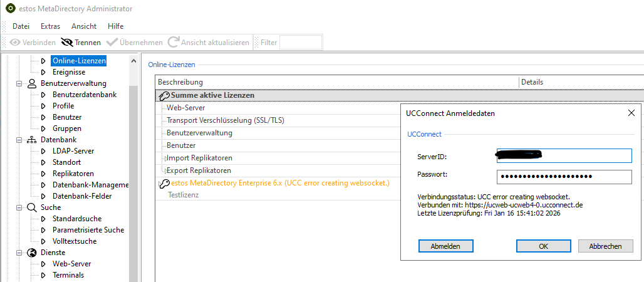
Task: Click the estos MetaDirectory app title icon
Action: tap(10, 9)
